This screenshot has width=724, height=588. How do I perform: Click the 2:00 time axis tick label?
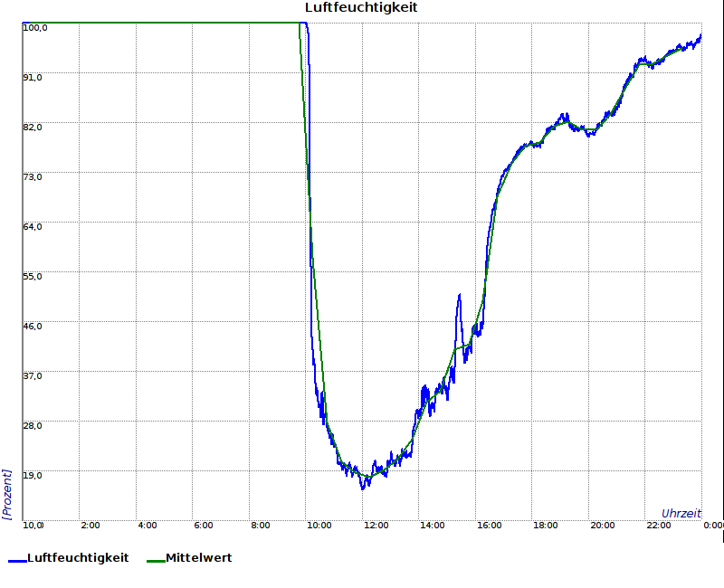tap(90, 525)
